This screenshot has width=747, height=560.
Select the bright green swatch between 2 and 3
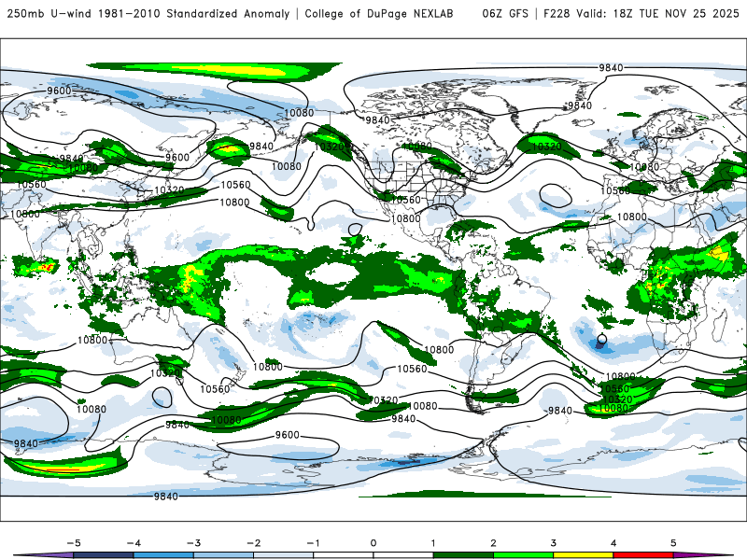coord(524,555)
